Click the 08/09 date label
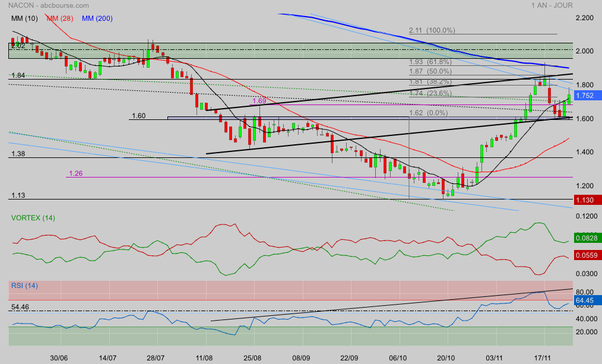 click(301, 358)
